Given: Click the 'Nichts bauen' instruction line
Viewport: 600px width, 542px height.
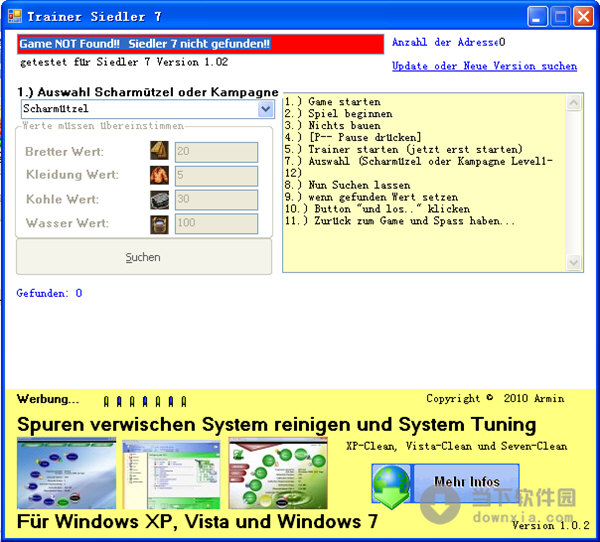Looking at the screenshot, I should click(333, 126).
